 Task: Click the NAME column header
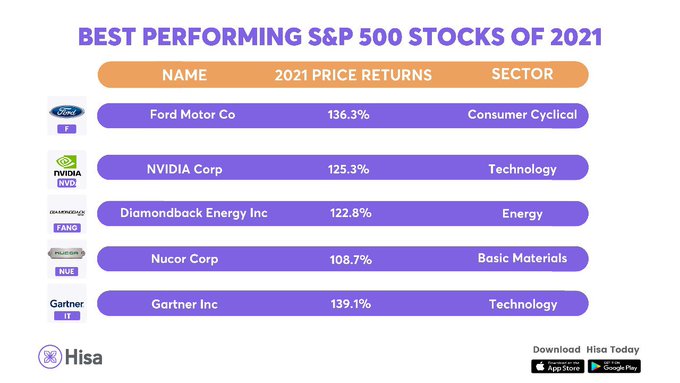[x=184, y=75]
